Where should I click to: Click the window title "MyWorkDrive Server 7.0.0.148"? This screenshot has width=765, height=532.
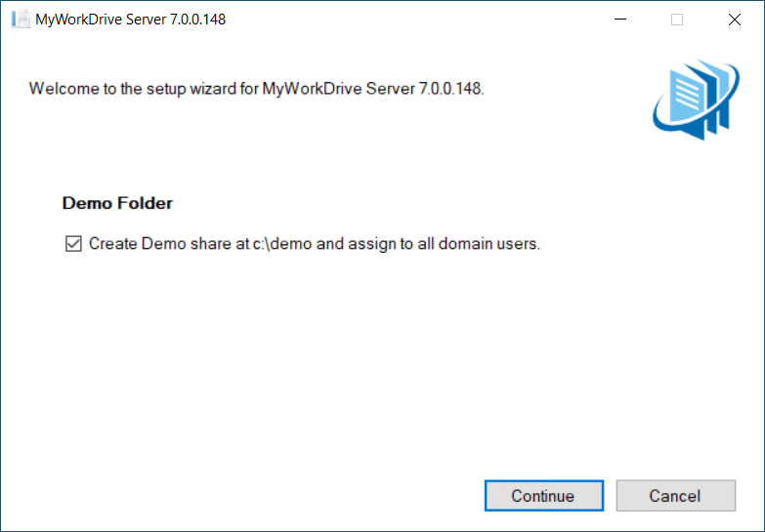[x=130, y=19]
